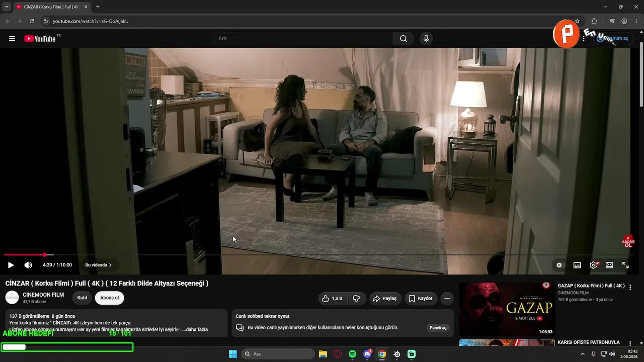Open the Windows Start menu
The width and height of the screenshot is (644, 362).
(233, 354)
